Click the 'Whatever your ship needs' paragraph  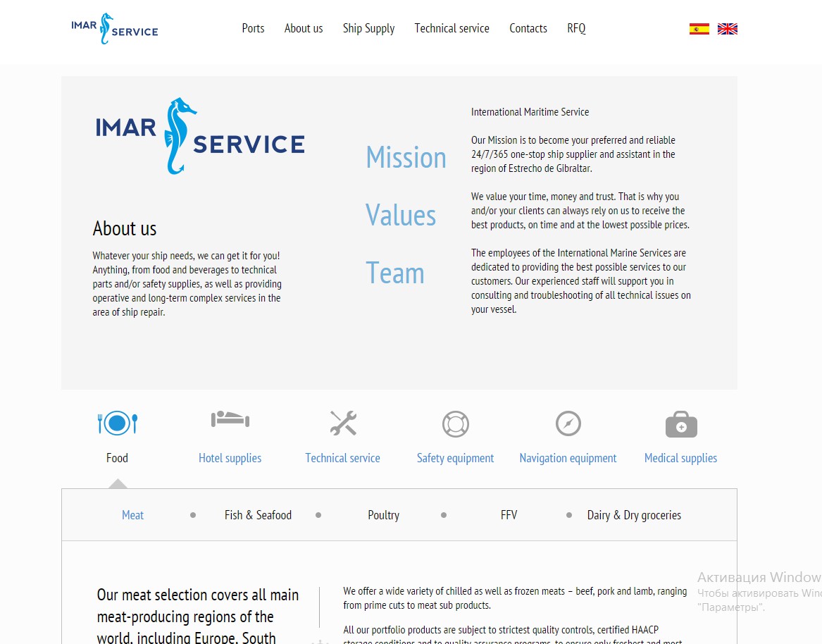187,284
